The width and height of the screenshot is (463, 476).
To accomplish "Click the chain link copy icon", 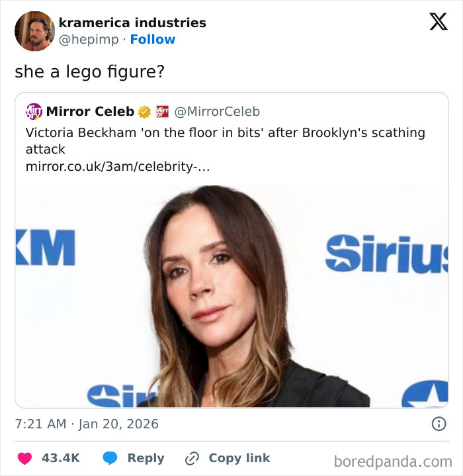I will click(x=192, y=458).
